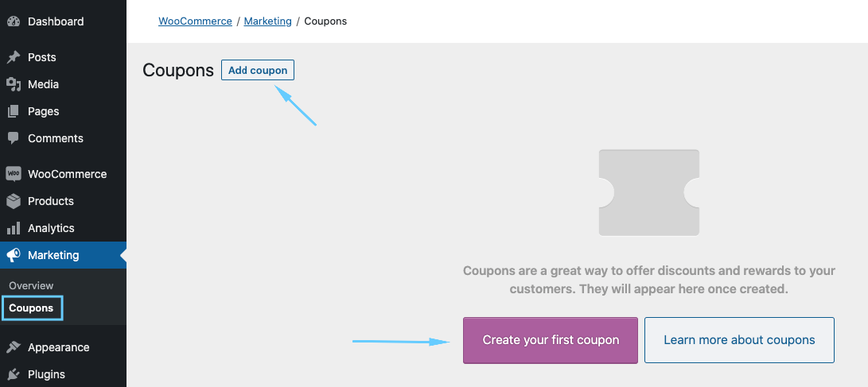The width and height of the screenshot is (868, 387).
Task: Click the Products box icon
Action: (x=14, y=201)
